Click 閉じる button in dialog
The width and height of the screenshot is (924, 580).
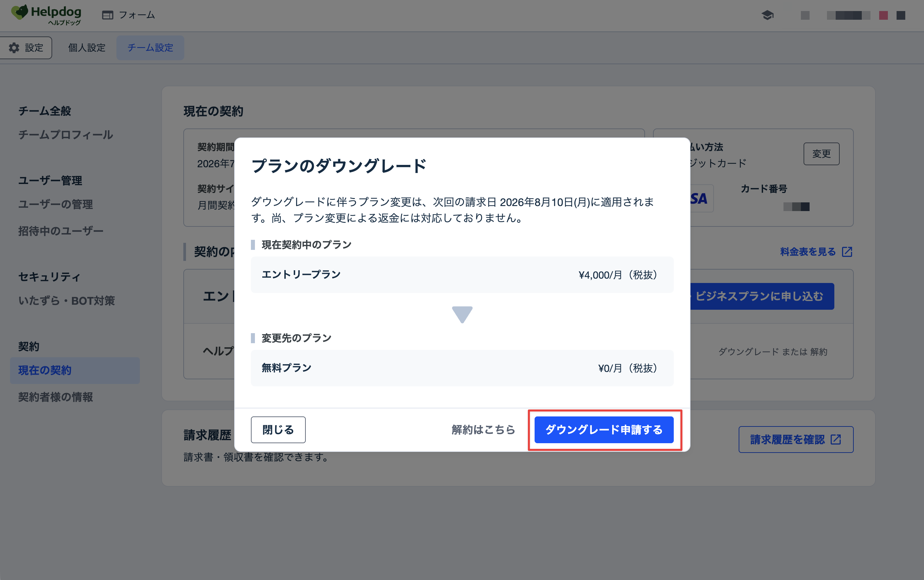point(278,430)
